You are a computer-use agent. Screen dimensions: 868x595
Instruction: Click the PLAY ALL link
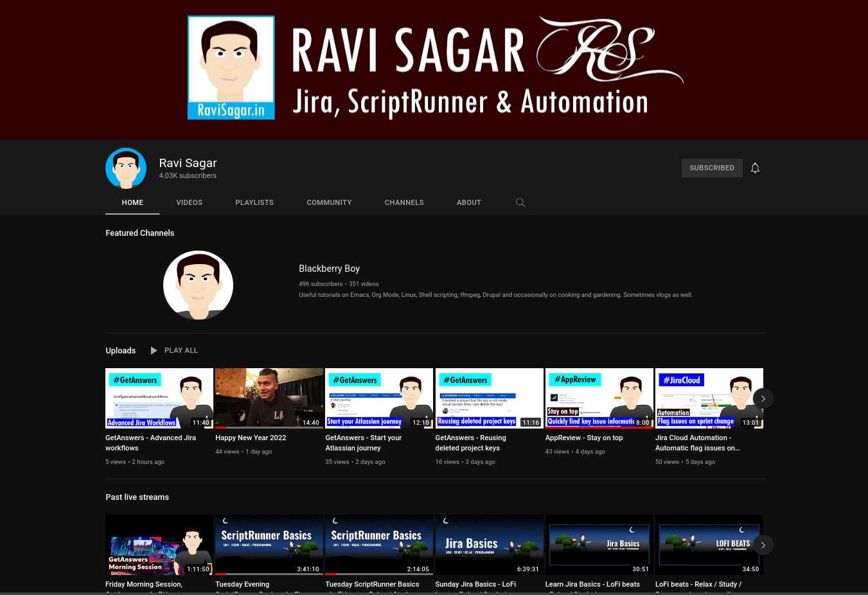coord(181,350)
